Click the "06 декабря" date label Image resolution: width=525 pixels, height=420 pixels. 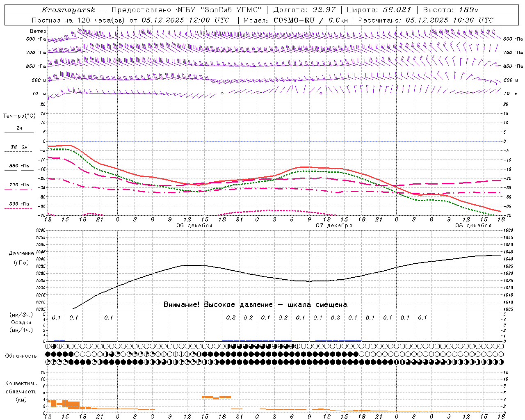point(194,226)
